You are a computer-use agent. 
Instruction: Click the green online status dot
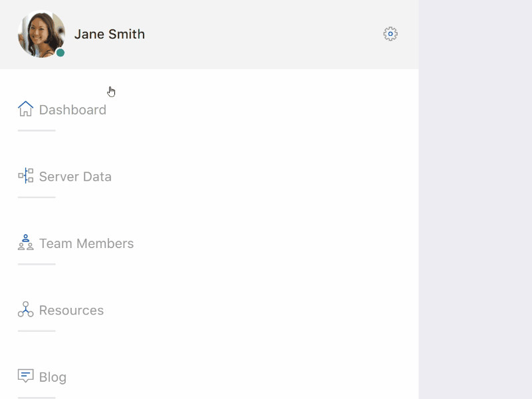pos(61,53)
